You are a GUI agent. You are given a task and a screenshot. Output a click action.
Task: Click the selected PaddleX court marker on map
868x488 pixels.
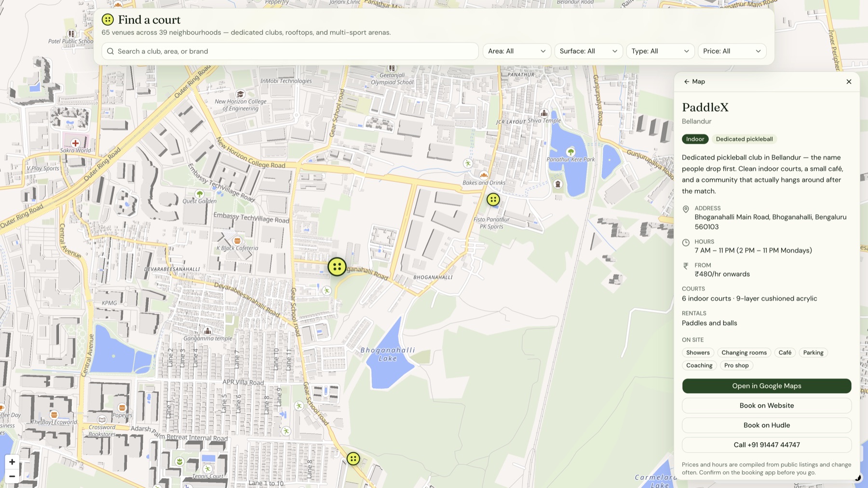(x=337, y=267)
